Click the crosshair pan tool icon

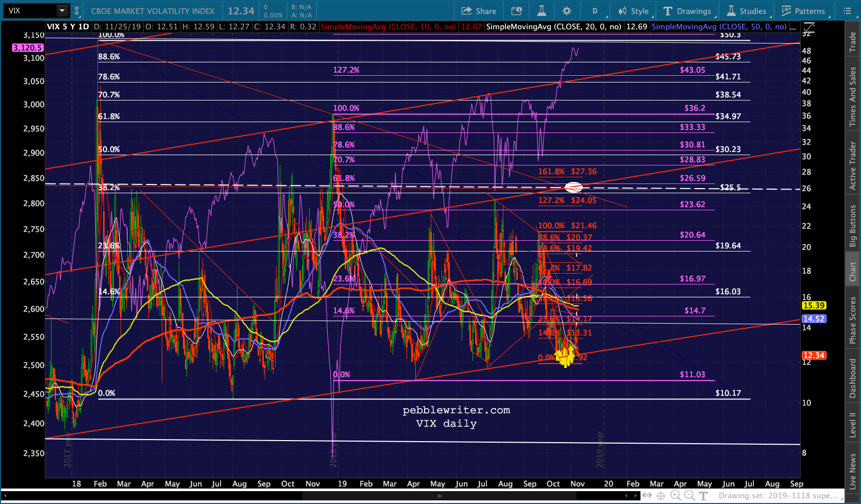[x=661, y=496]
